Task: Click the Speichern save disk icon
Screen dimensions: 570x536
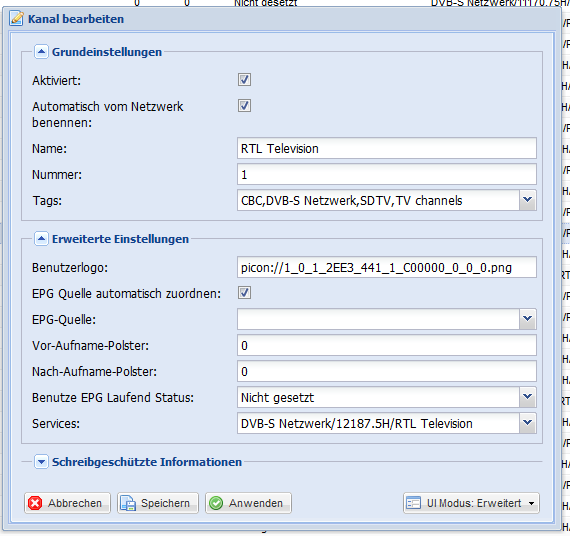Action: click(128, 503)
